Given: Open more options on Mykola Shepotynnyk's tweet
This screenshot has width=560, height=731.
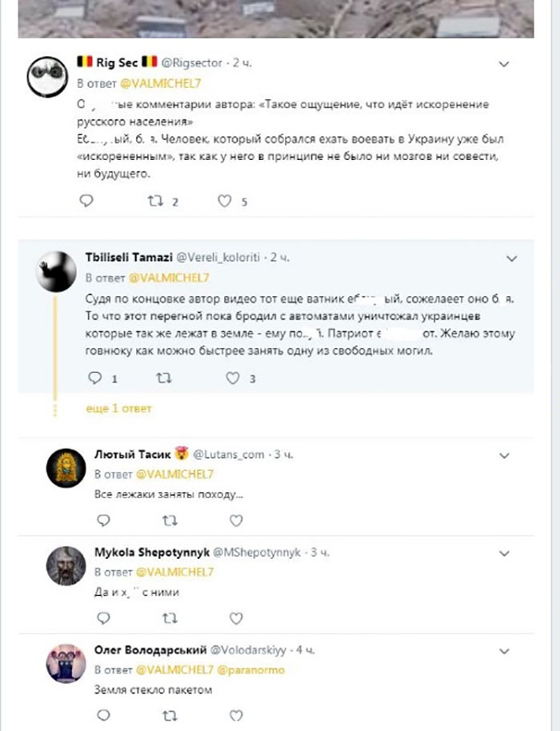Looking at the screenshot, I should (x=504, y=553).
